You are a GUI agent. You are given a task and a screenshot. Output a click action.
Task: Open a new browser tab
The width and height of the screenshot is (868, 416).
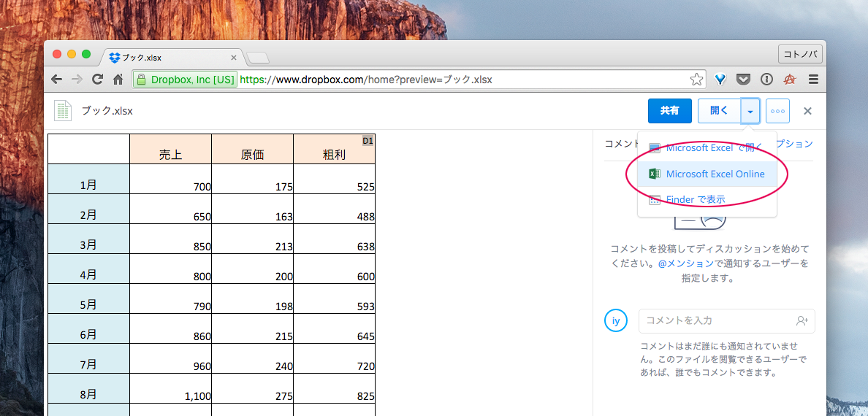[257, 58]
